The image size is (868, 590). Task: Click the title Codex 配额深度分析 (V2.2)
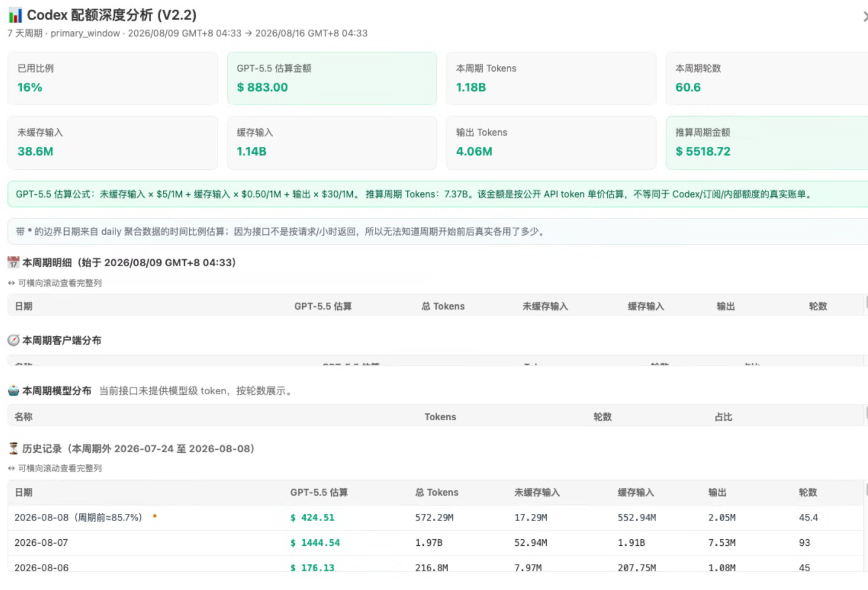coord(112,15)
